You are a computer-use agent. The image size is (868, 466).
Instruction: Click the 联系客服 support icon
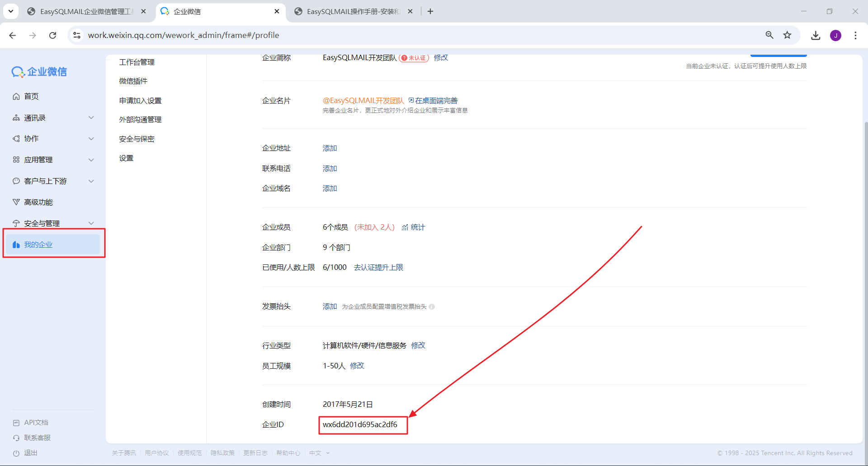[16, 438]
